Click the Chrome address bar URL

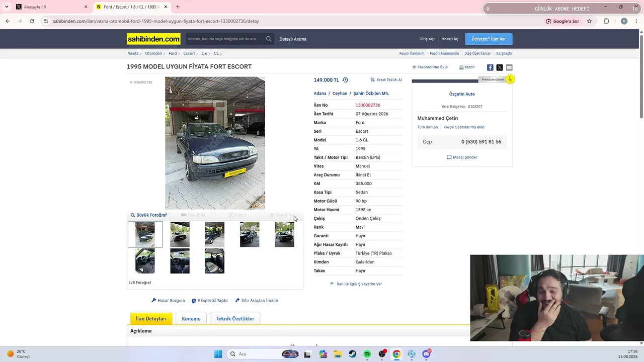[156, 21]
